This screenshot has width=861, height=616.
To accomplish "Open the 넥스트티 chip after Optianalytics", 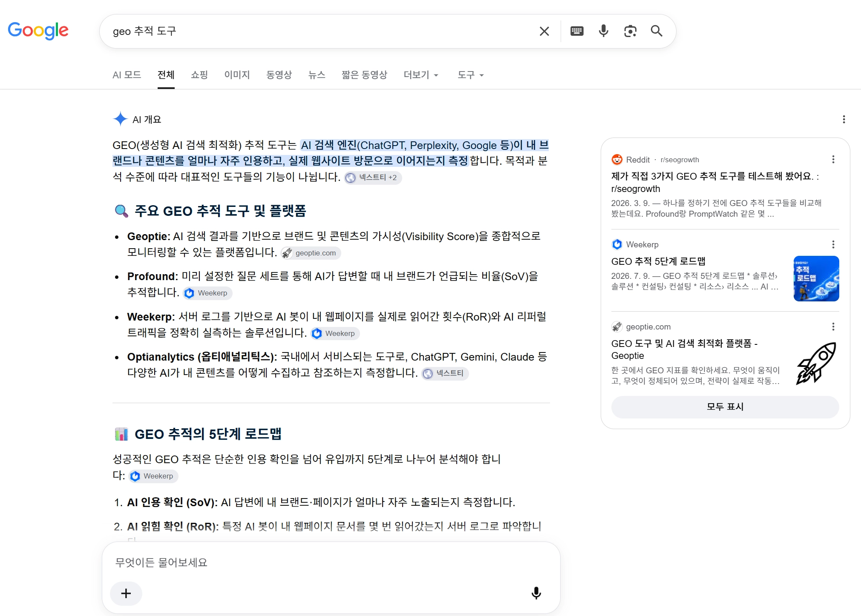I will point(445,373).
